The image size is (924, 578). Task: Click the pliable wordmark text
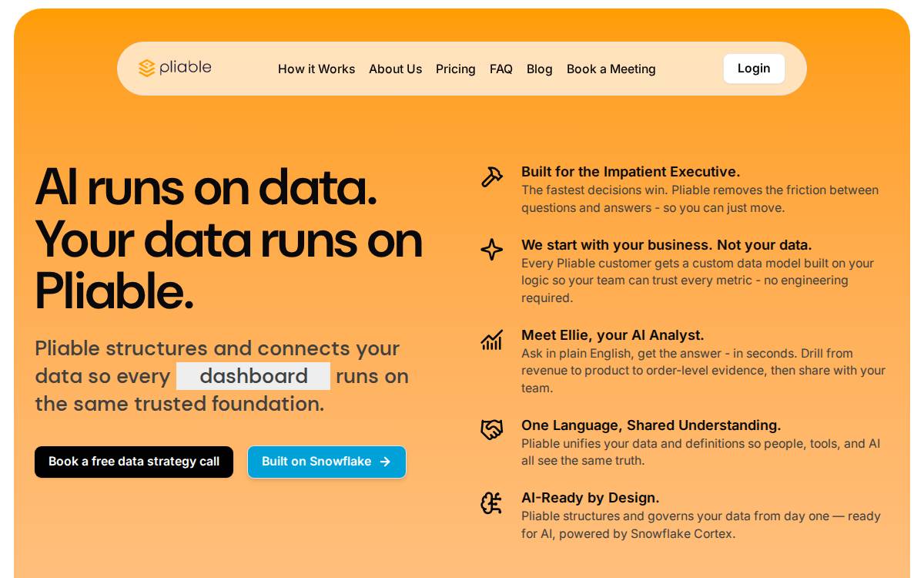click(186, 68)
